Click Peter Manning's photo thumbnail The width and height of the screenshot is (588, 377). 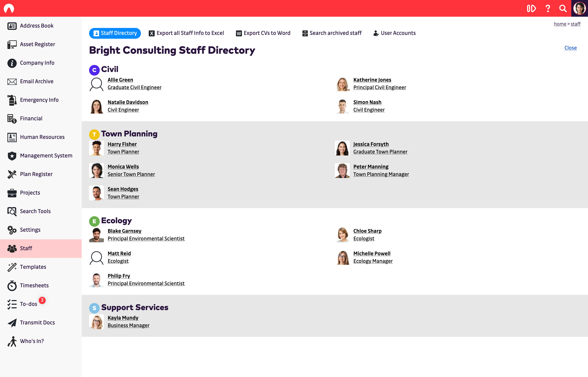point(342,170)
